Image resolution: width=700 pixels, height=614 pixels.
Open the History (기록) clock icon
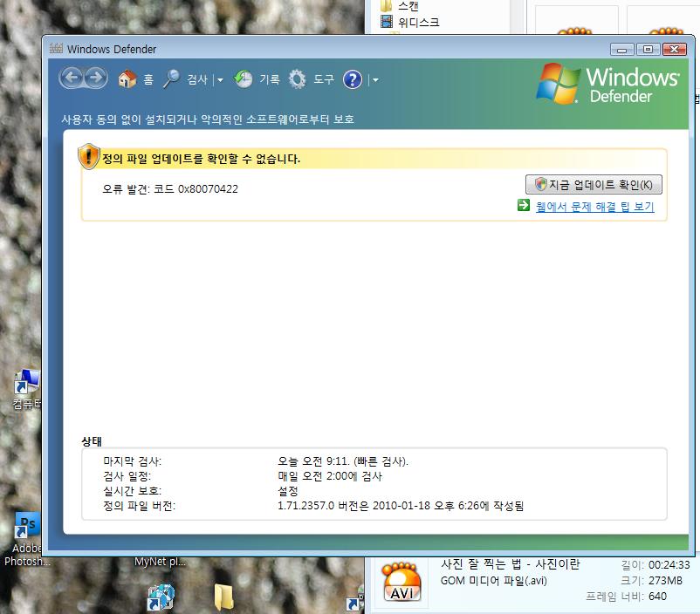pos(244,79)
